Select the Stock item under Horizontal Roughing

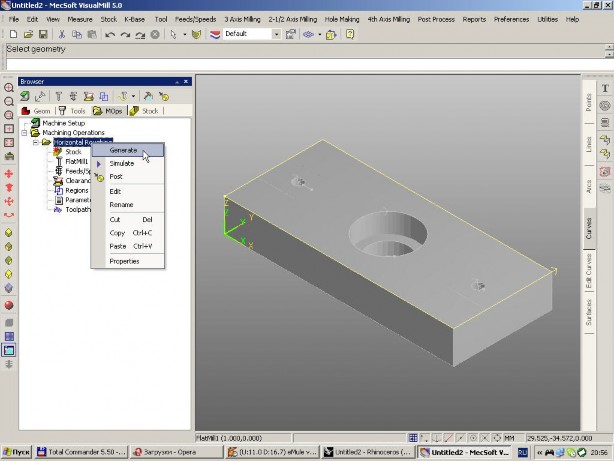tap(73, 152)
